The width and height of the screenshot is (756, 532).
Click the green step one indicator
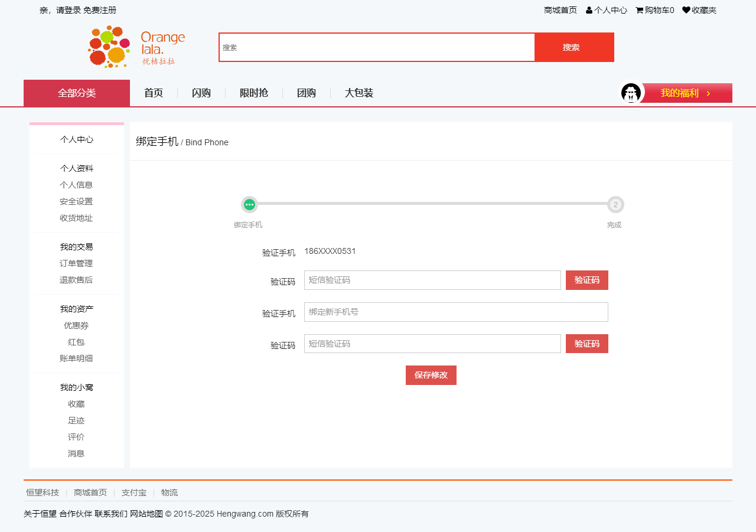point(249,205)
